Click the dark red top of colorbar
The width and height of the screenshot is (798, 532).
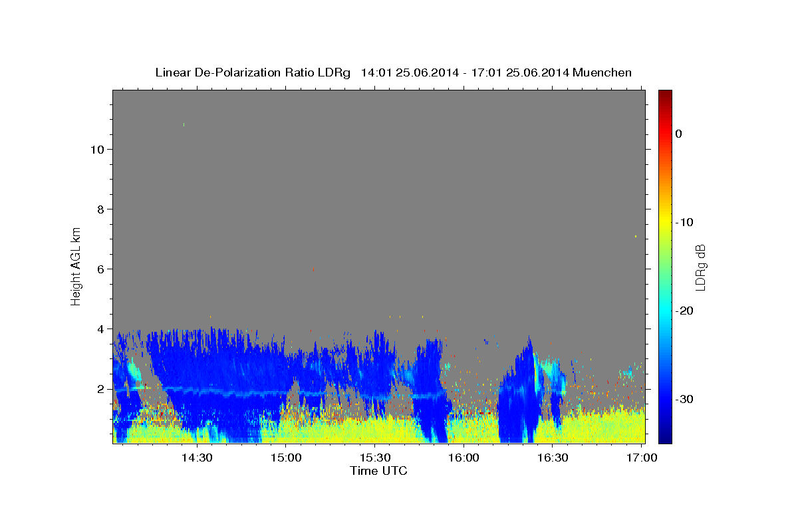pos(665,94)
